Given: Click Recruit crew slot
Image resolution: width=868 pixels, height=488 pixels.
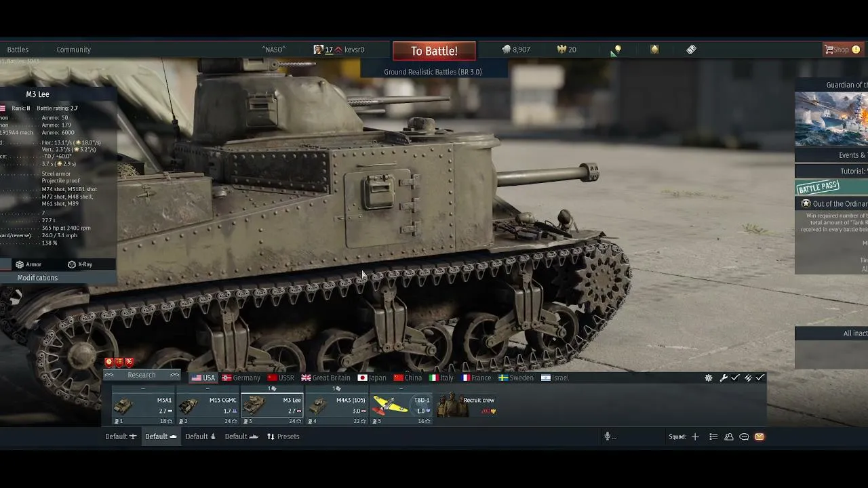Looking at the screenshot, I should pos(467,405).
